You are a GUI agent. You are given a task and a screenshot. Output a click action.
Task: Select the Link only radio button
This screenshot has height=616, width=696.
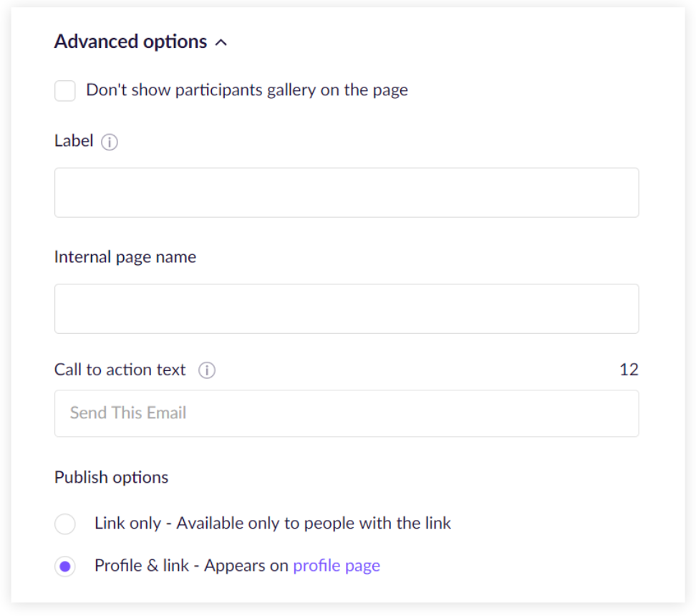tap(65, 524)
